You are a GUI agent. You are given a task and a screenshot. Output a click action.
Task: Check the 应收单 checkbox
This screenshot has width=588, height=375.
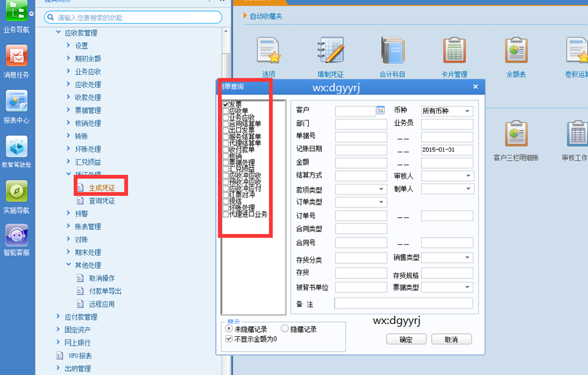pyautogui.click(x=226, y=111)
